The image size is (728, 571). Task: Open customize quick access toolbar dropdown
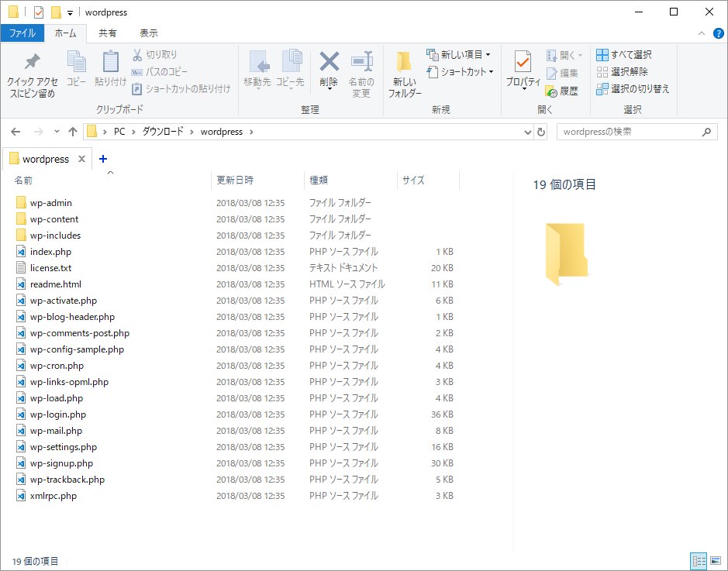(x=70, y=13)
